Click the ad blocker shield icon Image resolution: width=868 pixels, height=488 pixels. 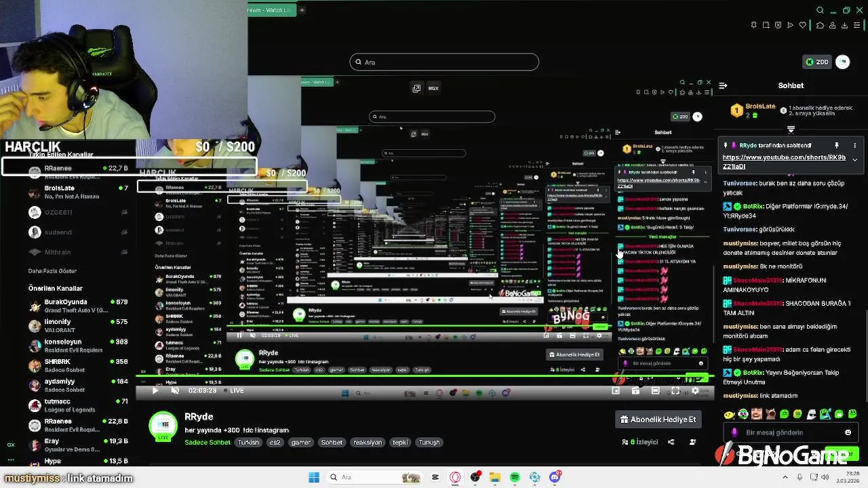coord(778,25)
